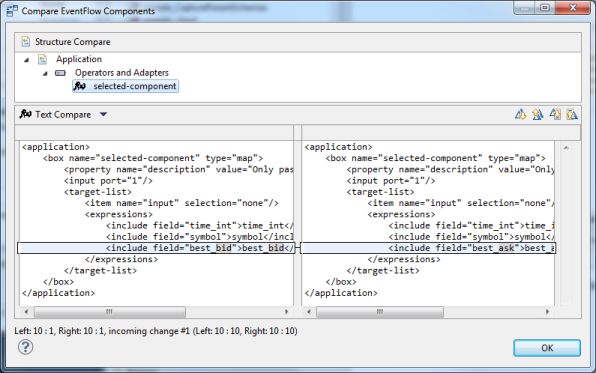Collapse the Operators and Adapters node
Screen dimensions: 596x373
[45, 73]
